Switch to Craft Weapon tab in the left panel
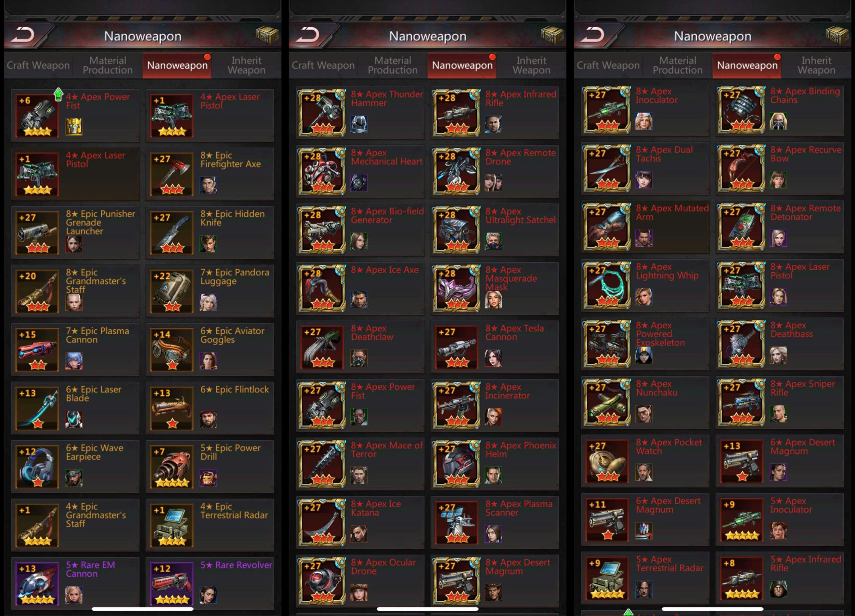 (38, 65)
